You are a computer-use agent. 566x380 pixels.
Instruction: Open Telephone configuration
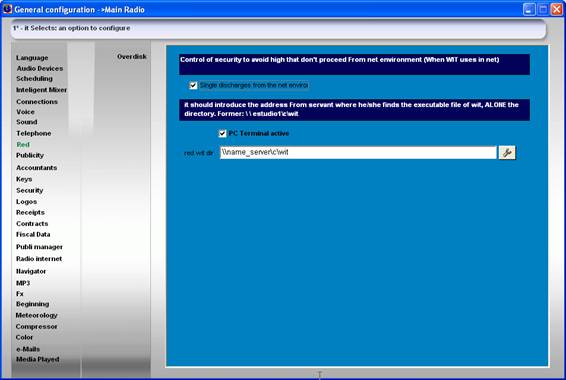point(34,133)
